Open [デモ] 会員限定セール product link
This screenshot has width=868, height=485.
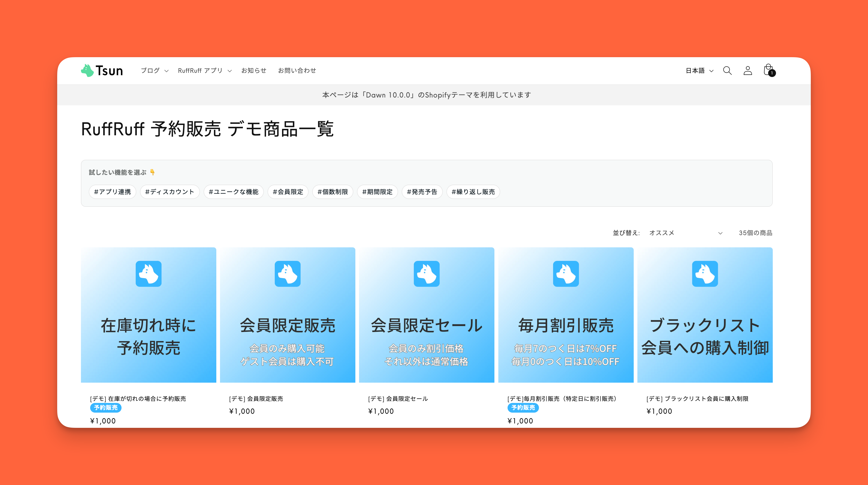(398, 398)
